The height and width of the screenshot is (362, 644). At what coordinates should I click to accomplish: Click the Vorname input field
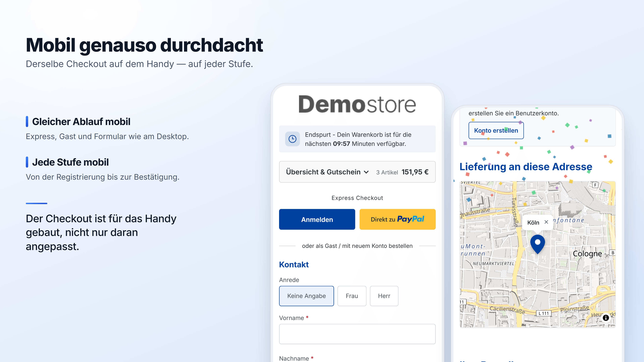click(x=357, y=334)
